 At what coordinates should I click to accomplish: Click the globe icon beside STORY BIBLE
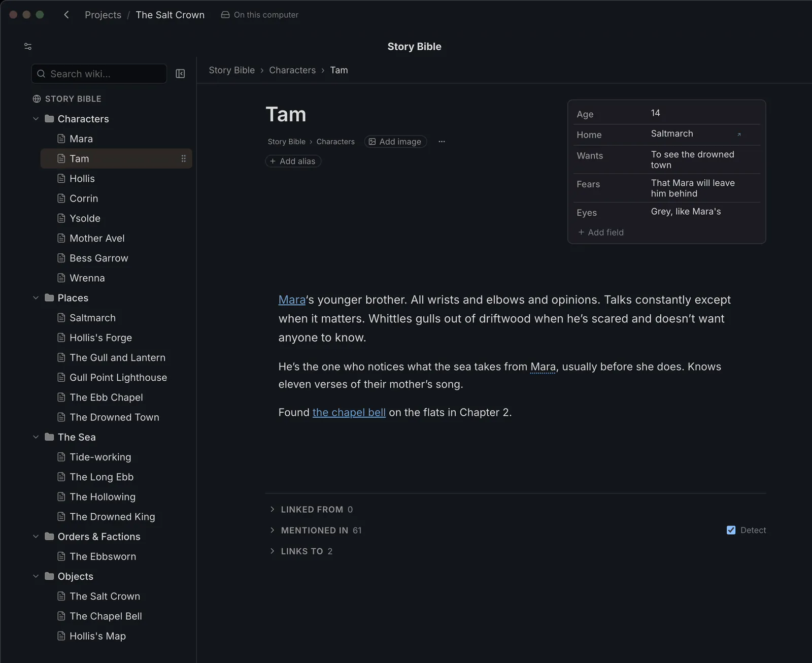pos(37,99)
